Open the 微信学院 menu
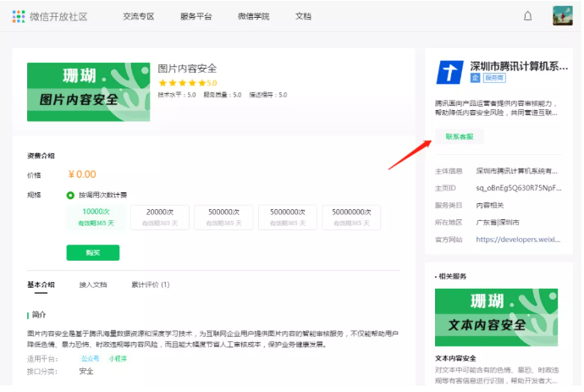This screenshot has width=584, height=392. [x=254, y=16]
